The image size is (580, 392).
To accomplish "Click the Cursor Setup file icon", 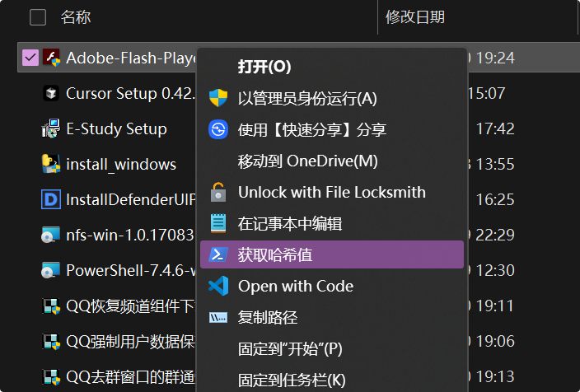I will pyautogui.click(x=51, y=93).
